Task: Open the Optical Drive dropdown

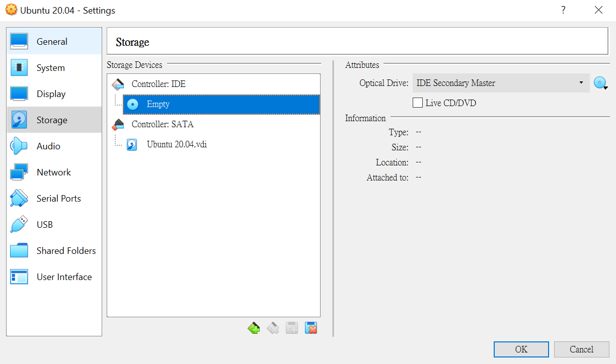Action: coord(501,83)
